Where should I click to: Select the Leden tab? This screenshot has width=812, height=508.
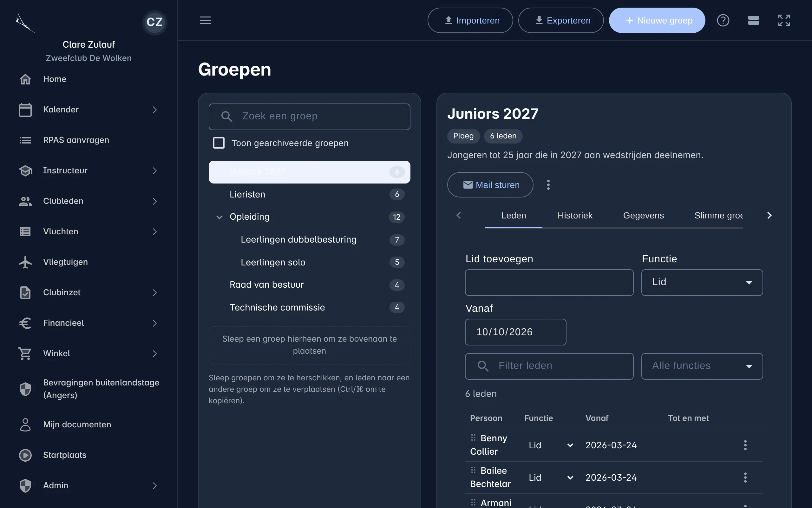pos(514,215)
